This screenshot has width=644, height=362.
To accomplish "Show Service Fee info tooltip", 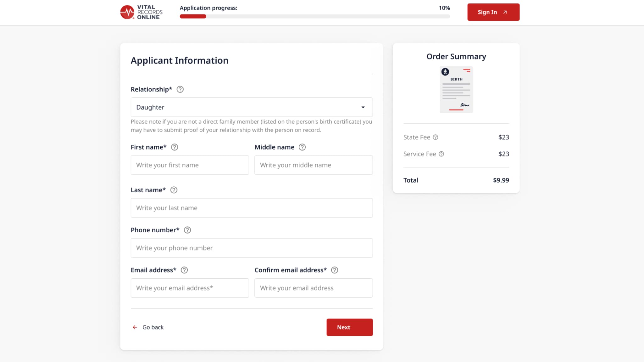I will pyautogui.click(x=441, y=154).
